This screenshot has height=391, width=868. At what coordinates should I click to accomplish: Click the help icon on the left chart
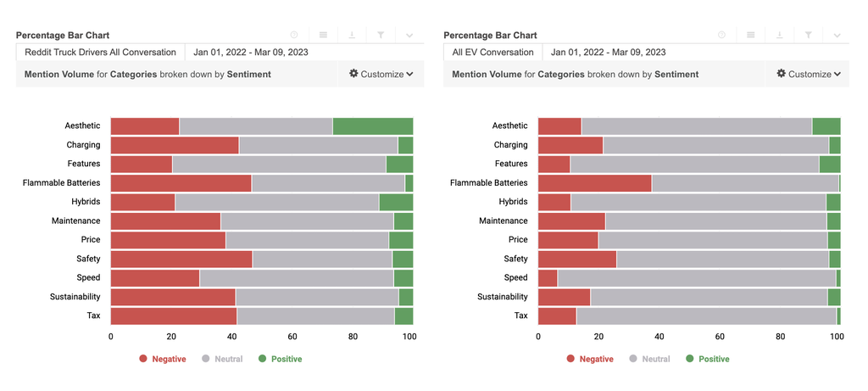(x=294, y=36)
